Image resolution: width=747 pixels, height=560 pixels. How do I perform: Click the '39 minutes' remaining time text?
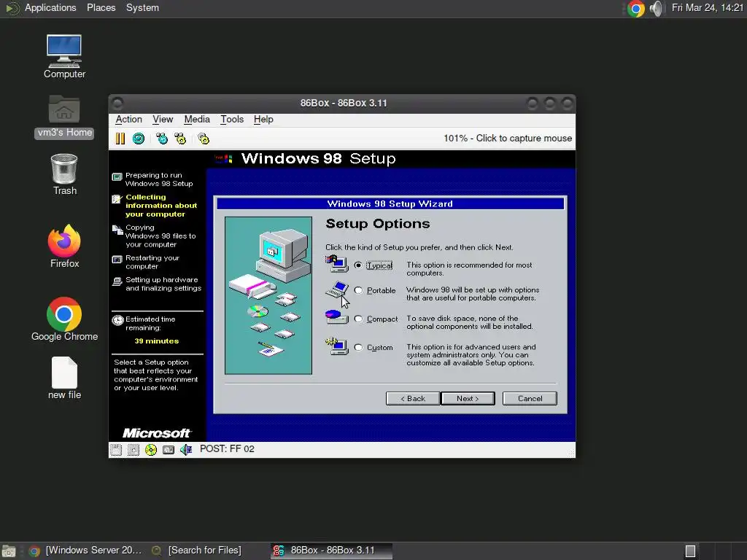click(156, 341)
